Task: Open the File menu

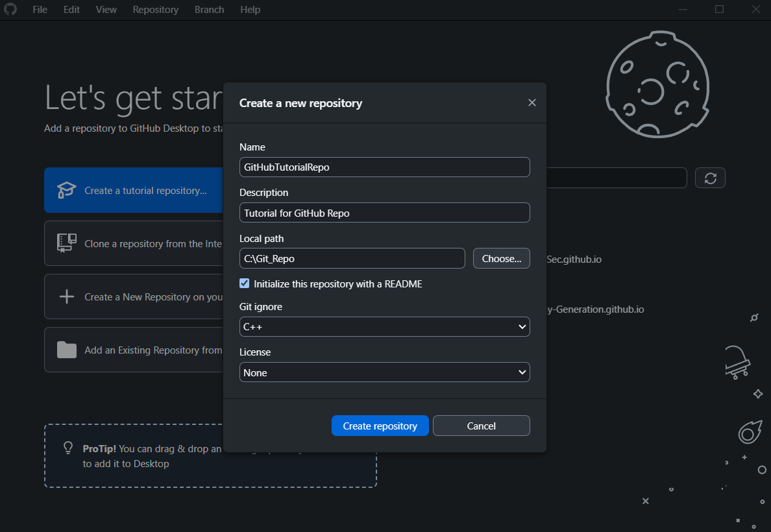Action: (40, 9)
